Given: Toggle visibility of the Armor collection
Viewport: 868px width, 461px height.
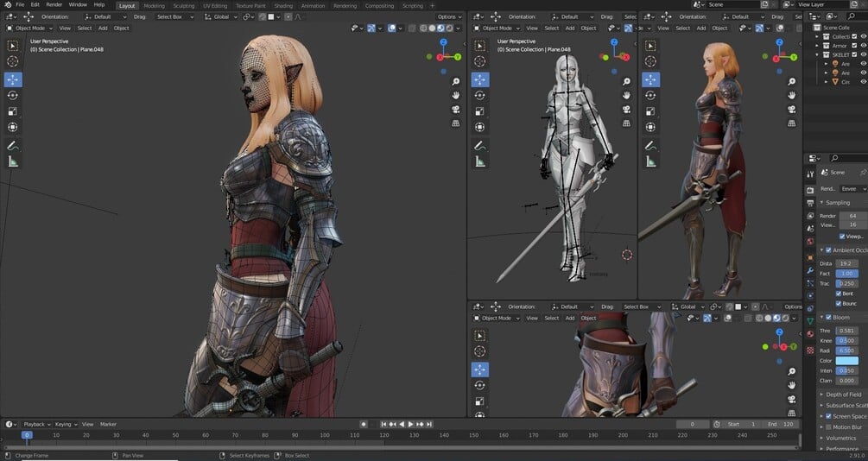Looking at the screenshot, I should tap(863, 46).
